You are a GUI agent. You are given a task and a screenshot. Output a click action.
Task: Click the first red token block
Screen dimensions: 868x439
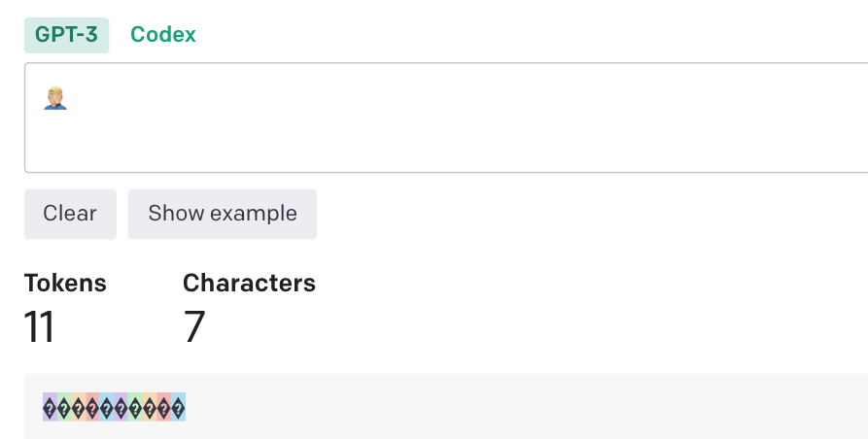click(x=92, y=408)
